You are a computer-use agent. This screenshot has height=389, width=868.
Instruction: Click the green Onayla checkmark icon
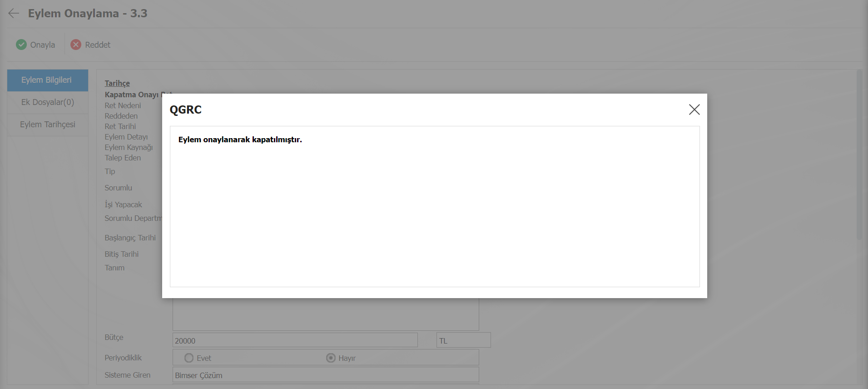[x=21, y=45]
